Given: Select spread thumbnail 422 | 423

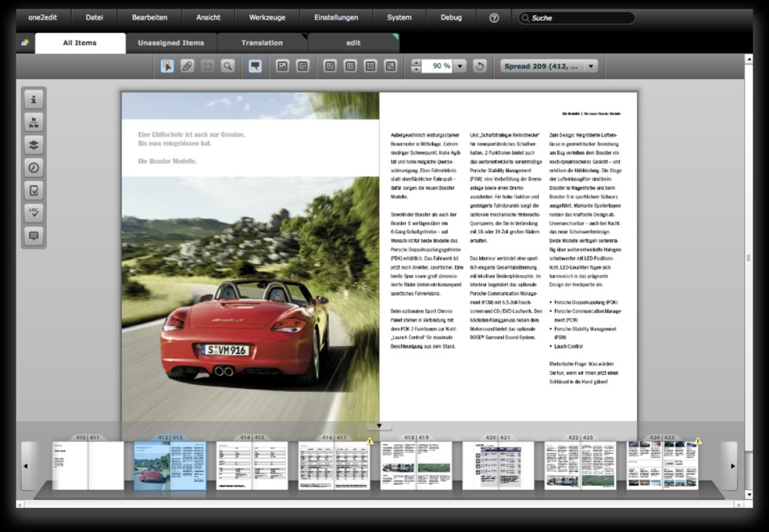Looking at the screenshot, I should [x=580, y=466].
